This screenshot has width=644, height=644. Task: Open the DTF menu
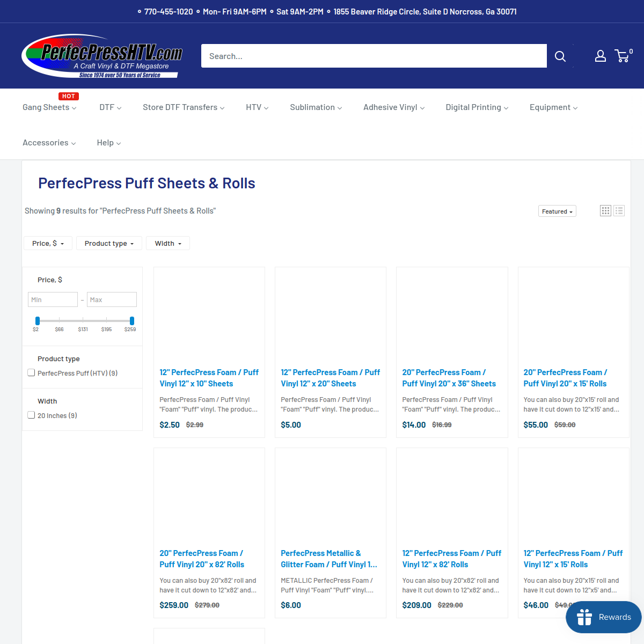click(x=110, y=107)
